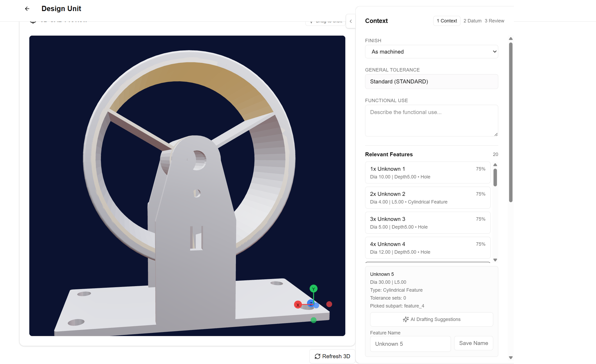Click the green negative-Y gizmo dot
The height and width of the screenshot is (364, 596).
click(314, 320)
